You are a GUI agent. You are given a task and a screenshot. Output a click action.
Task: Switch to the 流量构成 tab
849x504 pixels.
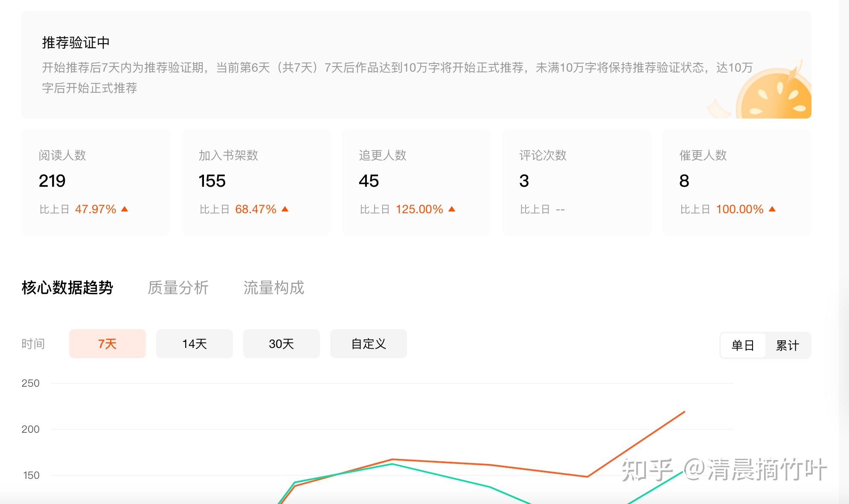(273, 288)
